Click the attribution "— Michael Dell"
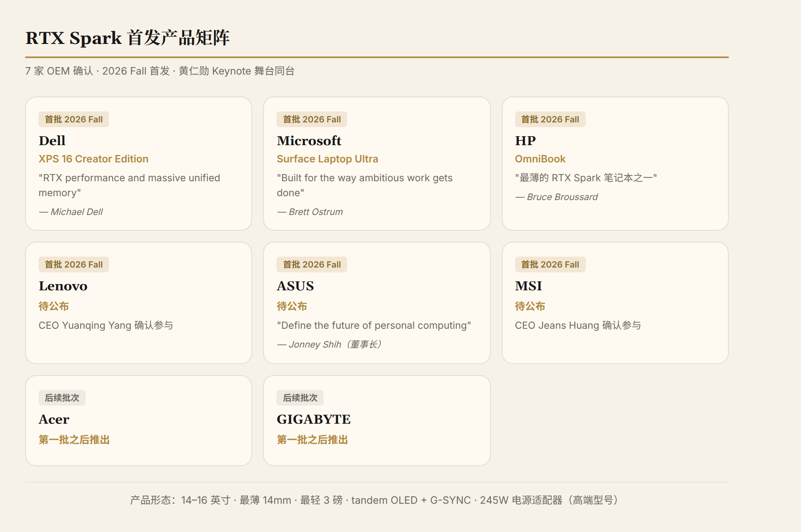 click(x=71, y=212)
